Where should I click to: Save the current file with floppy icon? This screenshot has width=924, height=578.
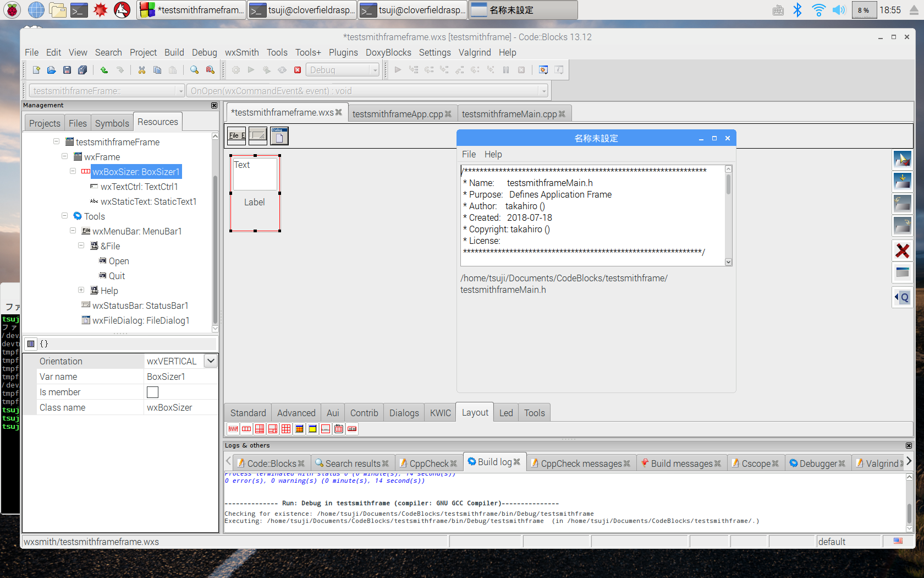tap(67, 70)
